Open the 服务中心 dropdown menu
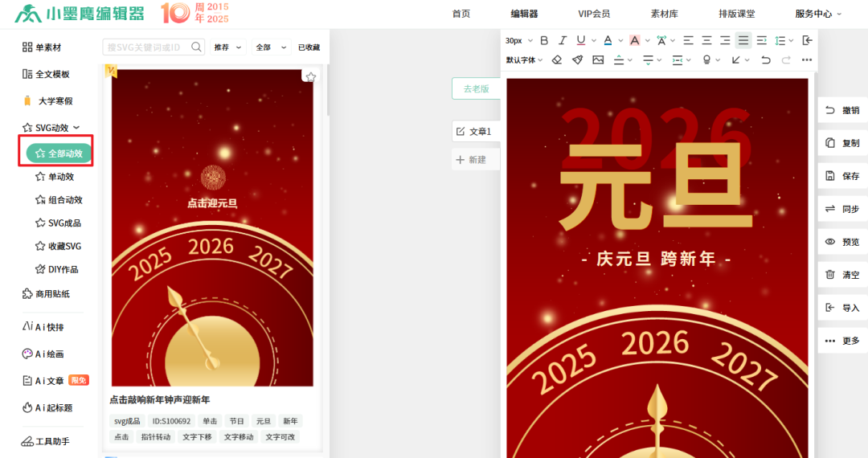This screenshot has height=458, width=868. pos(818,14)
